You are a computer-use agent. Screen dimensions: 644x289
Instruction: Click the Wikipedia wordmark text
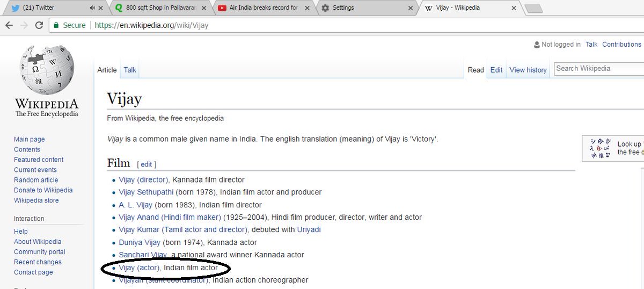(47, 104)
